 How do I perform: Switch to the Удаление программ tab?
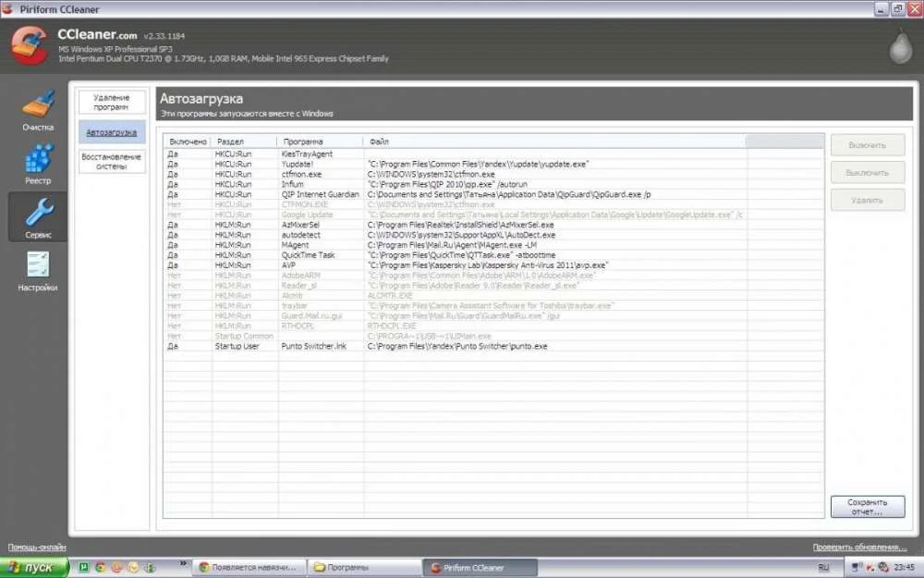click(x=112, y=102)
